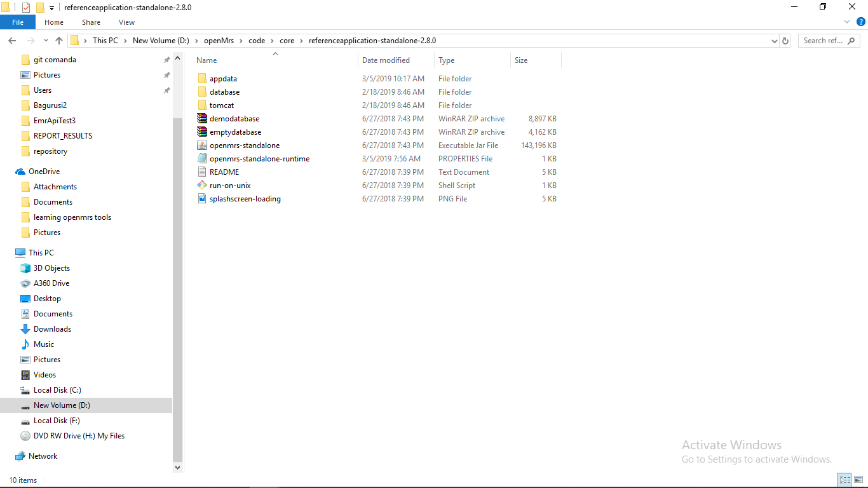Open 'repository' folder in sidebar
The height and width of the screenshot is (488, 868).
[50, 151]
